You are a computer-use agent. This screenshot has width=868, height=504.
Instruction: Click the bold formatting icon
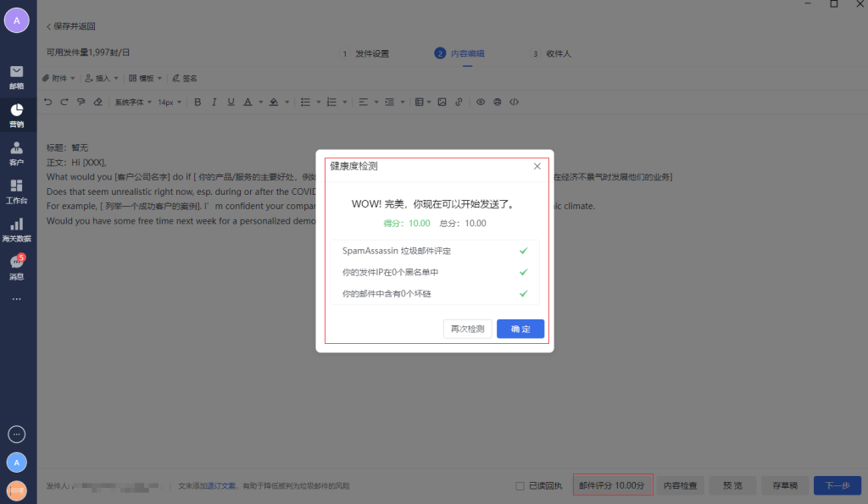coord(198,102)
